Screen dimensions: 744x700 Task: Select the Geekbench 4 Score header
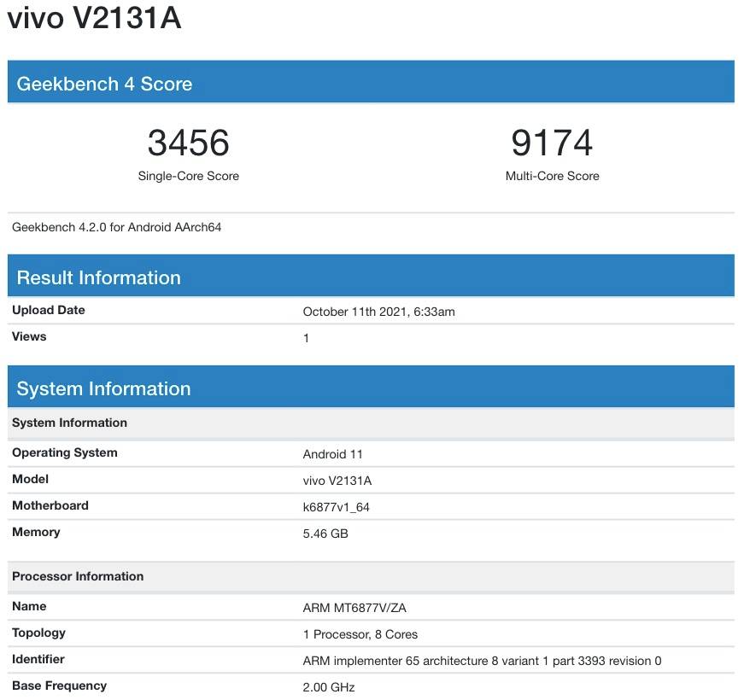(x=103, y=84)
